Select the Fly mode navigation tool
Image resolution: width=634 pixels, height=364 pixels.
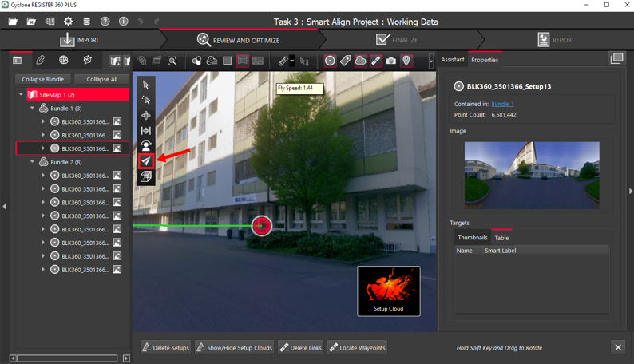[146, 161]
